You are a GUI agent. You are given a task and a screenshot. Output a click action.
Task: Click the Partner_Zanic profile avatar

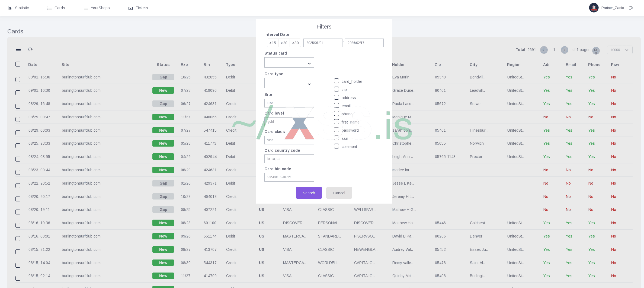594,8
